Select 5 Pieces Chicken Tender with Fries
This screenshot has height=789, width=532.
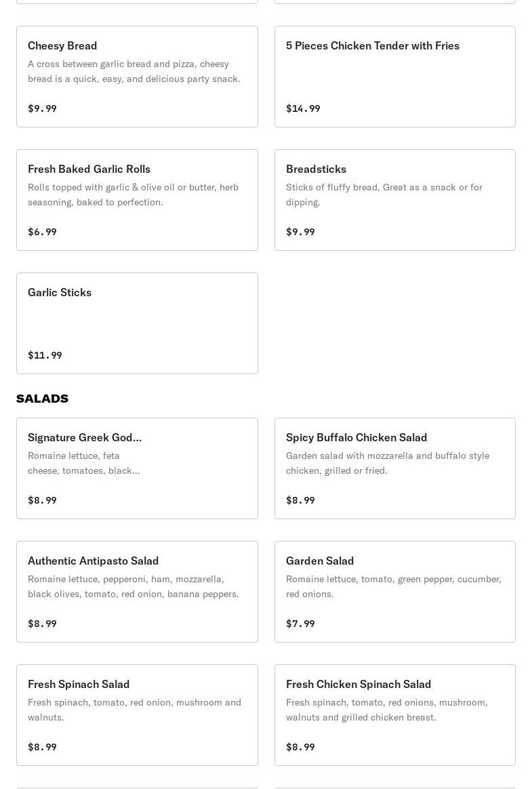click(372, 45)
